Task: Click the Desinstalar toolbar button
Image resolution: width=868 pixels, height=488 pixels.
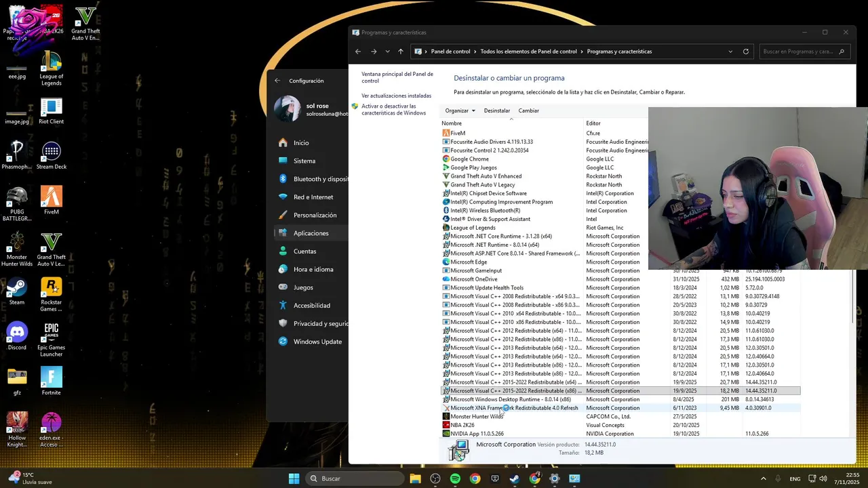Action: pos(497,110)
